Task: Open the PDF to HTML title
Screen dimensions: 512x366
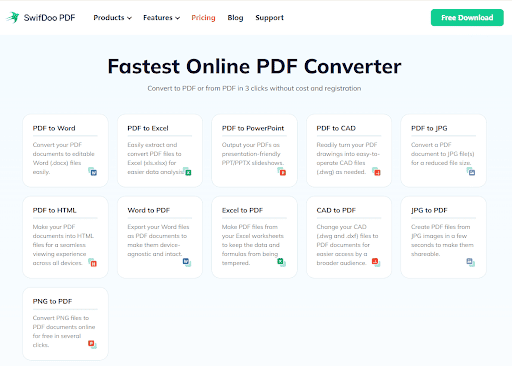Action: 55,210
